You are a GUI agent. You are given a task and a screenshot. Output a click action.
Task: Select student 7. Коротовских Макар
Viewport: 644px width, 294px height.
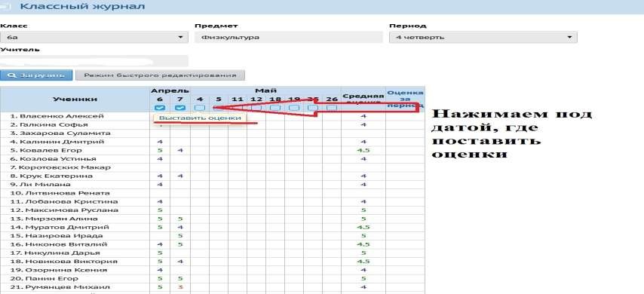60,167
